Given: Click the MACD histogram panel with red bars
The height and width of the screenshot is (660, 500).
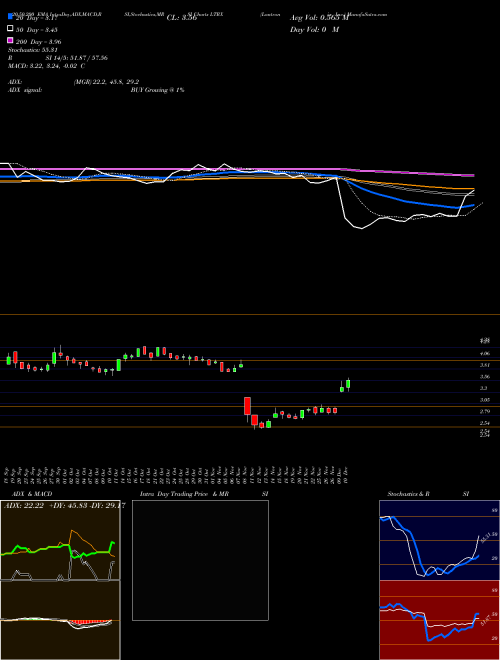Looking at the screenshot, I should (x=60, y=620).
